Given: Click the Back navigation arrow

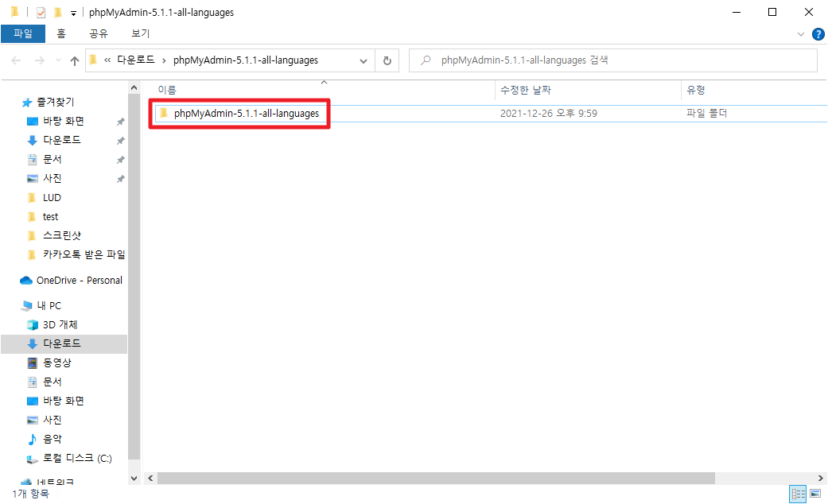Looking at the screenshot, I should 17,60.
